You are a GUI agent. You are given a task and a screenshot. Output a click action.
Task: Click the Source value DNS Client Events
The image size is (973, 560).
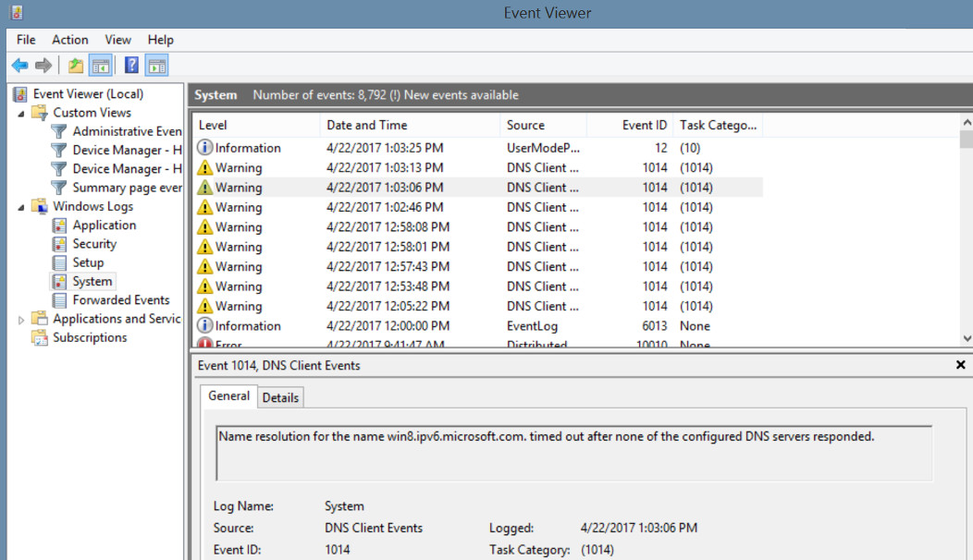[374, 528]
